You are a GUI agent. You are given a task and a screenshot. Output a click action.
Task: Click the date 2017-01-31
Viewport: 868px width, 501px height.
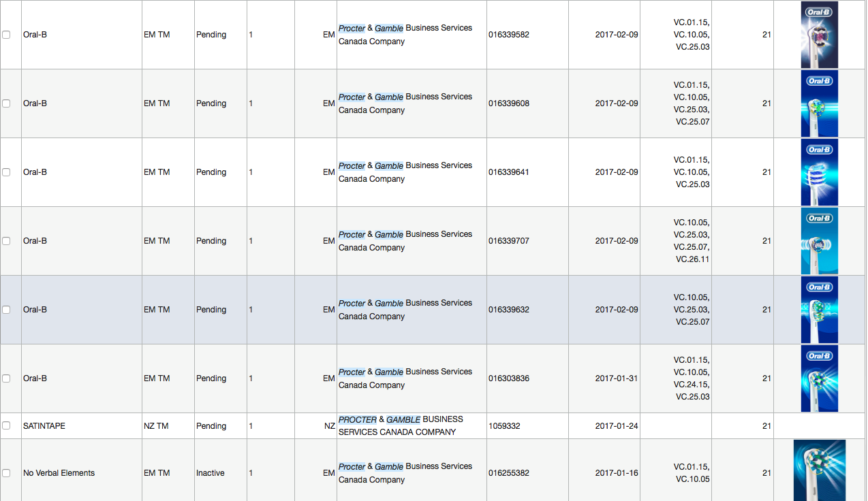tap(617, 378)
